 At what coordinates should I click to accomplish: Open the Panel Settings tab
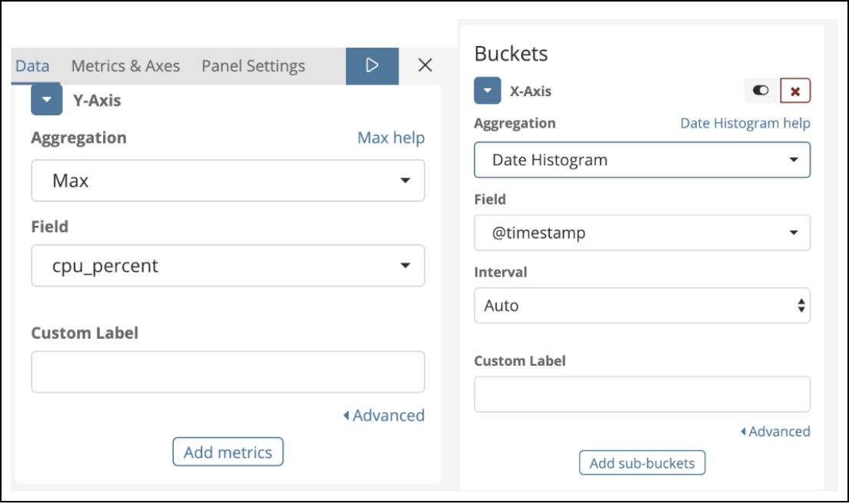pos(253,66)
